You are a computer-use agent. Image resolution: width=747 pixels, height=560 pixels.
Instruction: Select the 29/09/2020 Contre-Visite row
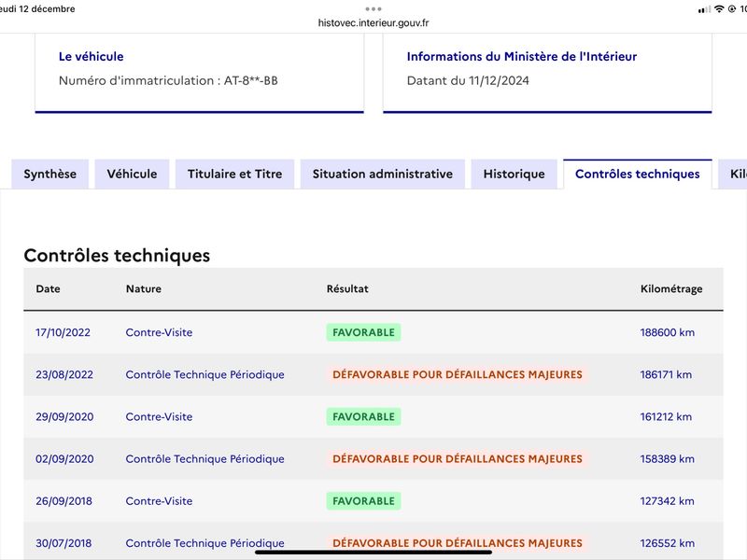pos(373,416)
